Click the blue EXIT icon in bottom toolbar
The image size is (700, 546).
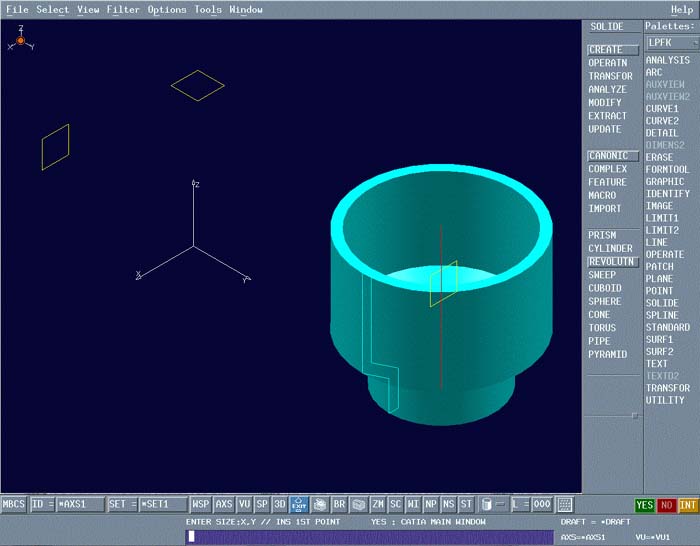[298, 505]
